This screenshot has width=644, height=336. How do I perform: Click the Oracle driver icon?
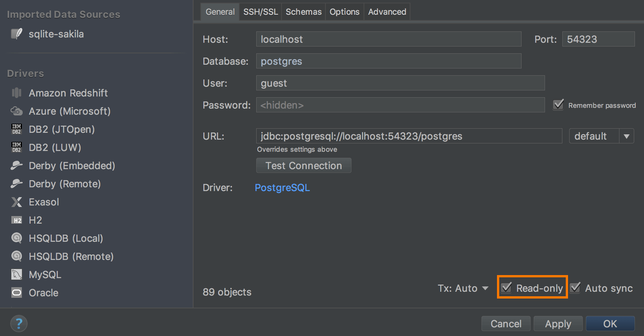click(x=17, y=293)
